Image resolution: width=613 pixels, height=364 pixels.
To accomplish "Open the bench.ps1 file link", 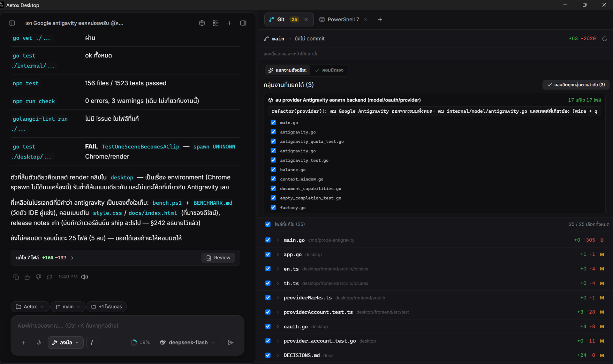I will point(167,203).
